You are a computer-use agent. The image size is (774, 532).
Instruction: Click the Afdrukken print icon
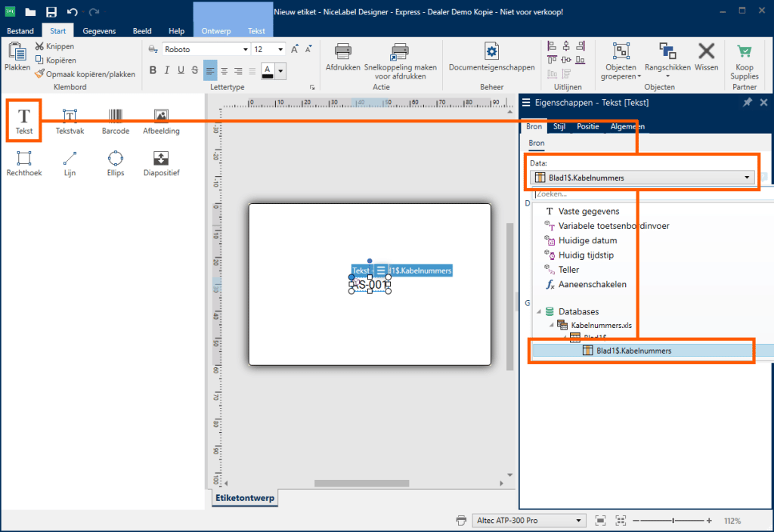click(x=342, y=51)
